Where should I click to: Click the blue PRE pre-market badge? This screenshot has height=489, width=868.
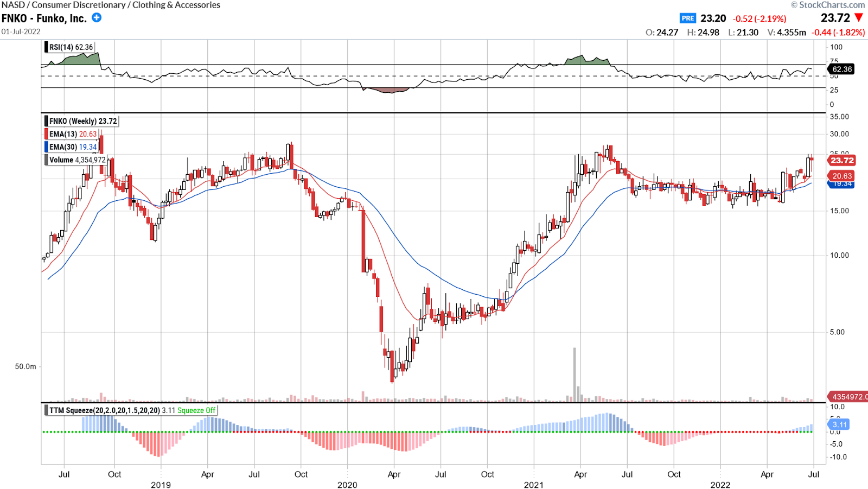click(688, 18)
